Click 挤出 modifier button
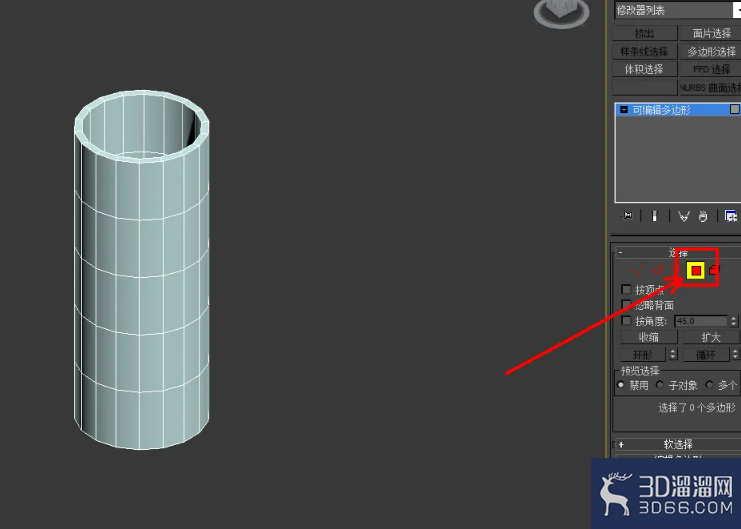Image resolution: width=741 pixels, height=529 pixels. coord(644,33)
